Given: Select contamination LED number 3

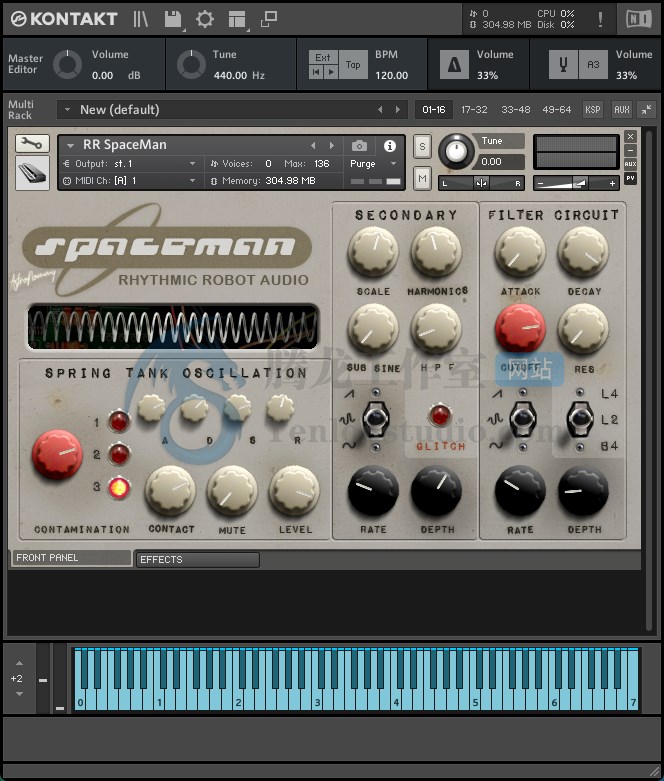Looking at the screenshot, I should 119,487.
